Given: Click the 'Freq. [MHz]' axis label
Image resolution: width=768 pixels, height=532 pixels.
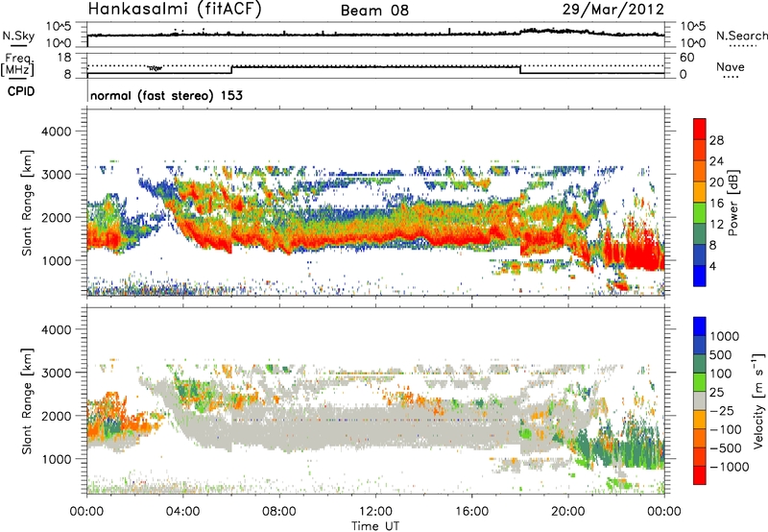Looking at the screenshot, I should [17, 65].
